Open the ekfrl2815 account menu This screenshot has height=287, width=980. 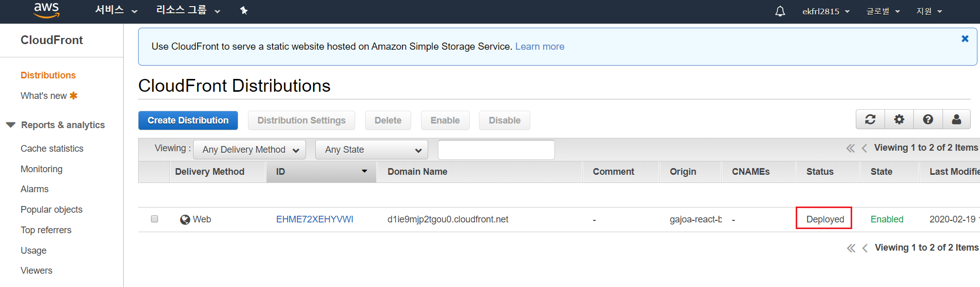pos(825,11)
